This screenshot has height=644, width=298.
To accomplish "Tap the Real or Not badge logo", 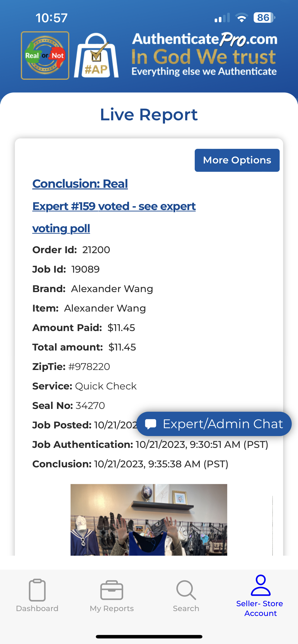I will 45,55.
